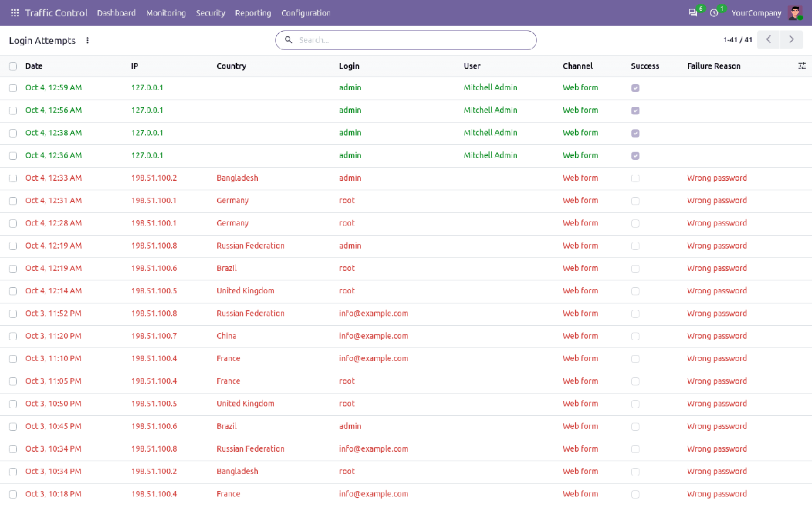Select the row dated Oct 4, 12:33 AM
This screenshot has height=508, width=812.
13,178
